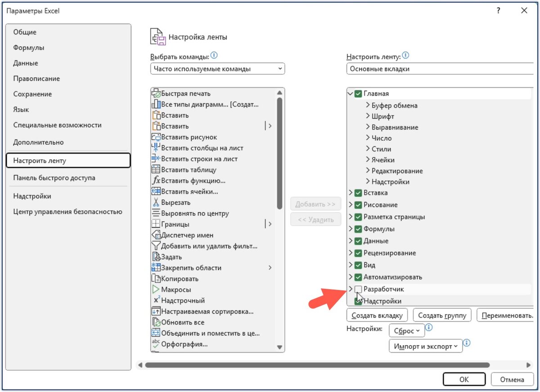Click the Center alignment command icon
The height and width of the screenshot is (392, 540).
click(x=156, y=213)
